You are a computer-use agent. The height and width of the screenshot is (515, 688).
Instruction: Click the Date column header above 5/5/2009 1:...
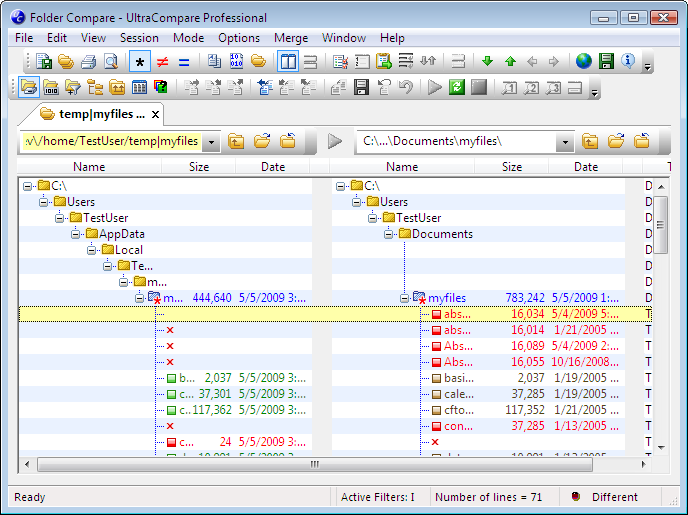point(586,167)
